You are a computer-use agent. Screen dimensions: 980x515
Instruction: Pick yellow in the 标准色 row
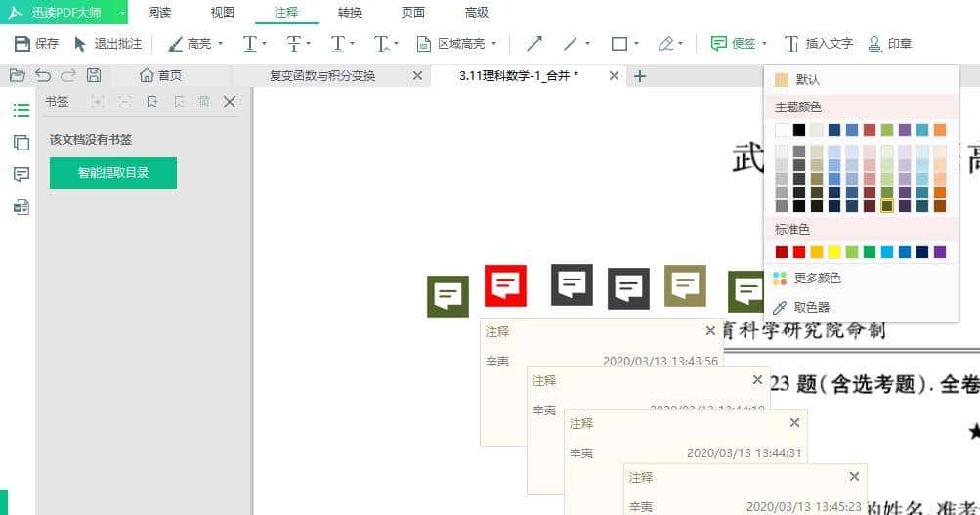tap(834, 252)
